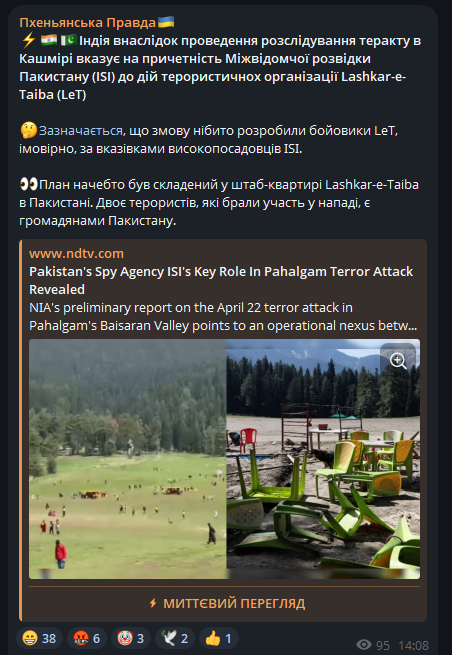Toggle the clown reaction with 3
The height and width of the screenshot is (655, 452).
pyautogui.click(x=131, y=638)
